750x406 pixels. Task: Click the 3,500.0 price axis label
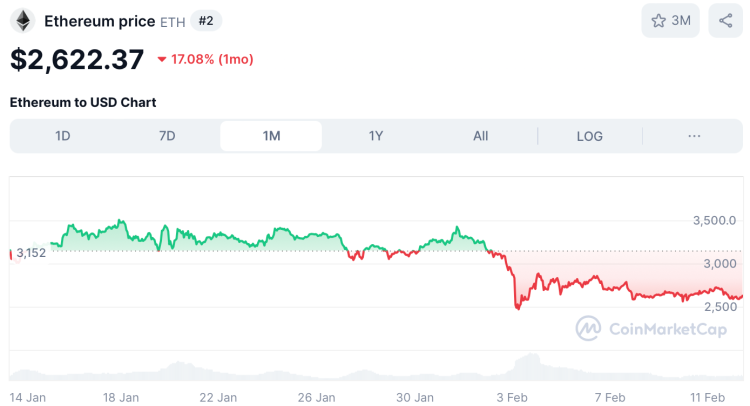(x=714, y=220)
